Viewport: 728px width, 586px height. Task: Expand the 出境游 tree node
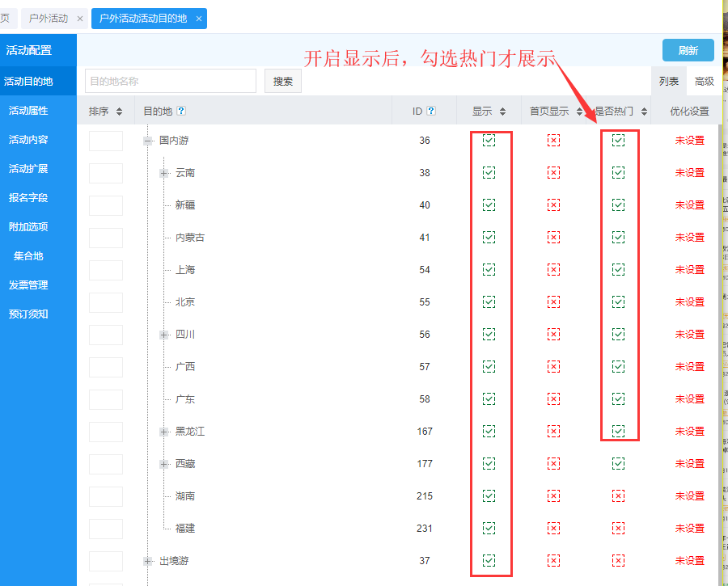[x=148, y=561]
